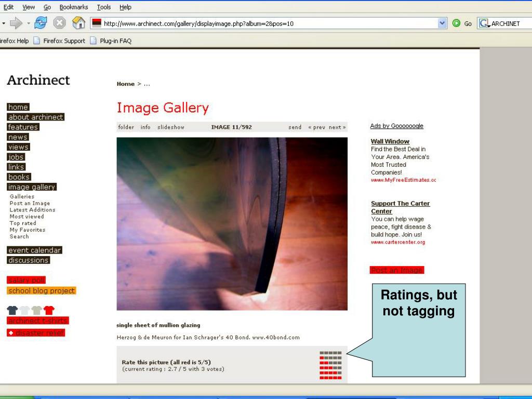Open the event calendar link
The image size is (532, 399).
[35, 250]
